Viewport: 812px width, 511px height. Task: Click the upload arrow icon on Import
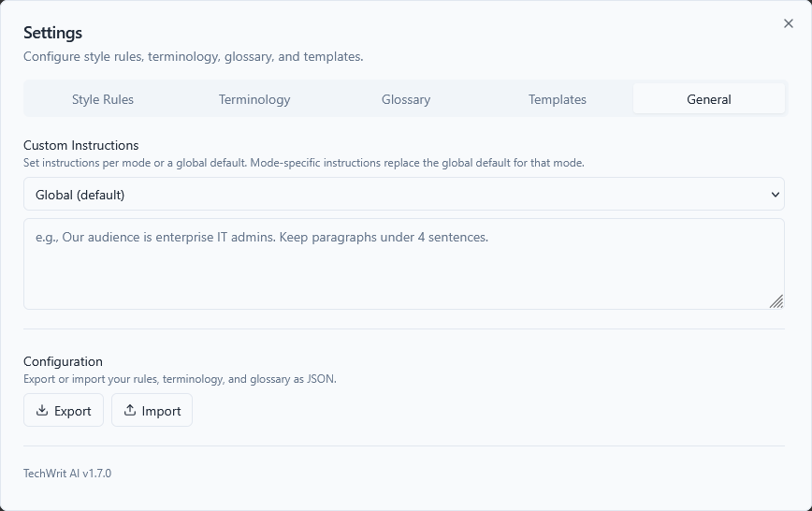tap(130, 411)
